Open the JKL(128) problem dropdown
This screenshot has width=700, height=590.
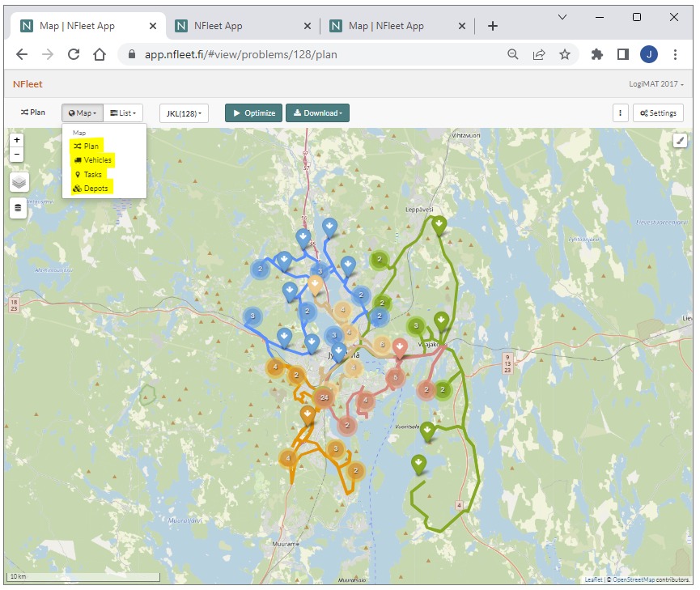pyautogui.click(x=184, y=113)
